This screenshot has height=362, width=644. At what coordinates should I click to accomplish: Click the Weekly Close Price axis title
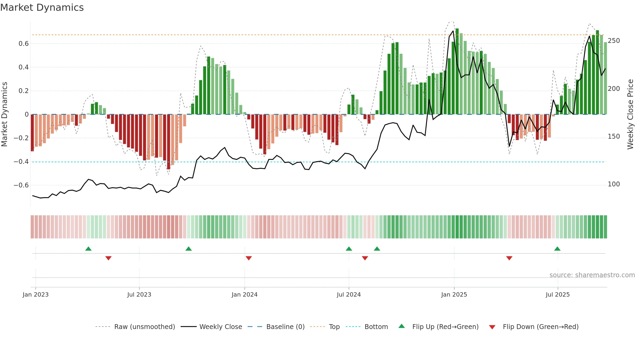point(630,114)
